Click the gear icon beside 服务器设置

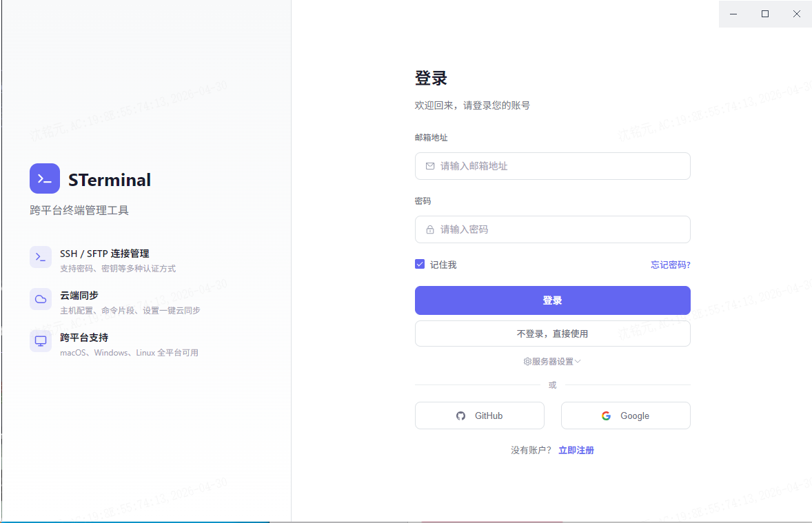coord(527,362)
